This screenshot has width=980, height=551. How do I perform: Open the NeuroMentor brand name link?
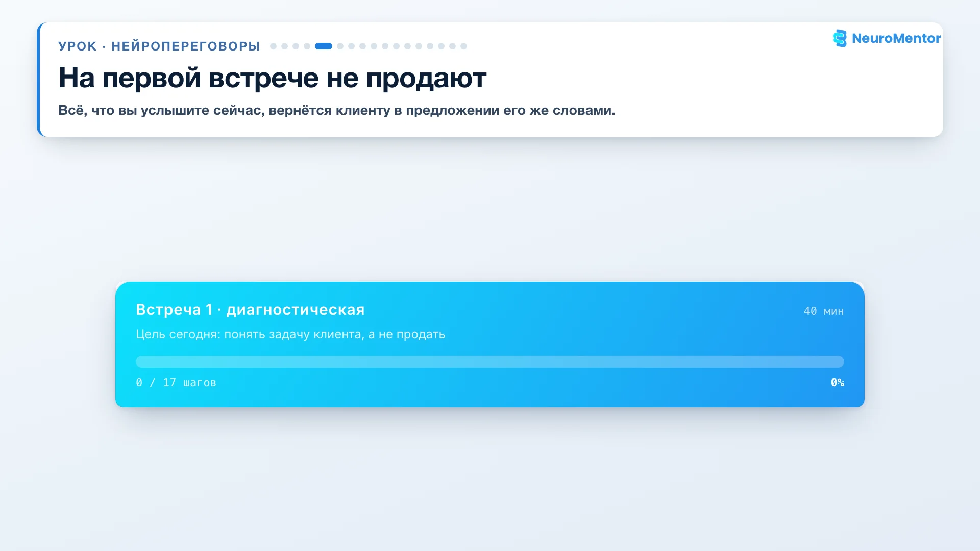(x=896, y=38)
